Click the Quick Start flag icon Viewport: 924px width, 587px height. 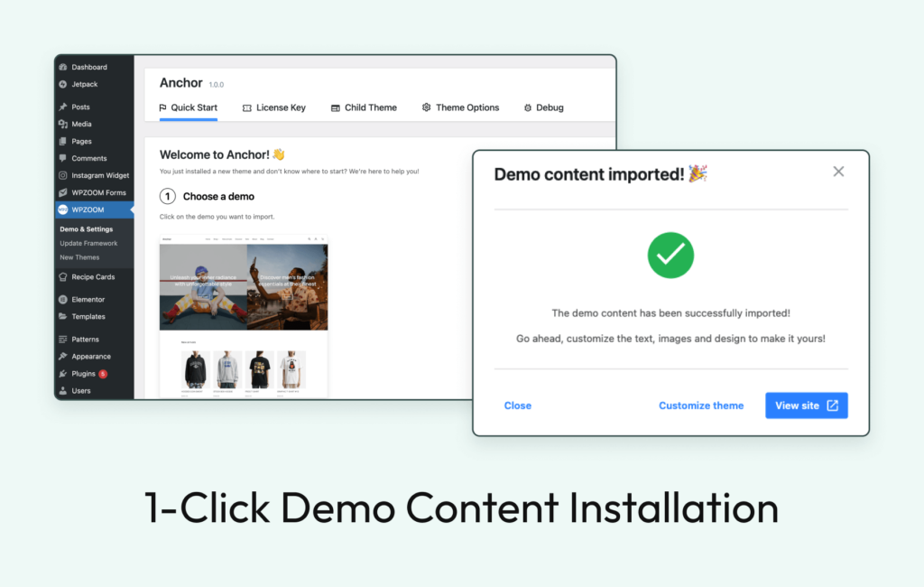pyautogui.click(x=163, y=107)
